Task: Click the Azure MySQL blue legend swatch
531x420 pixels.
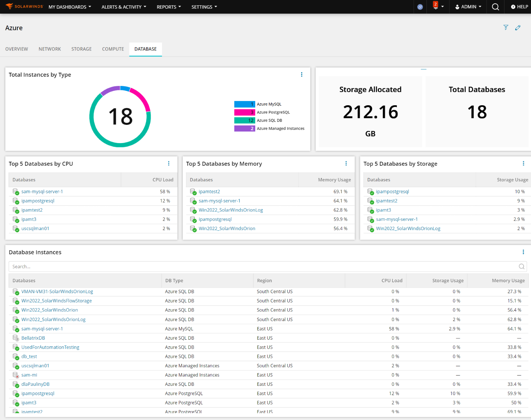Action: [245, 104]
